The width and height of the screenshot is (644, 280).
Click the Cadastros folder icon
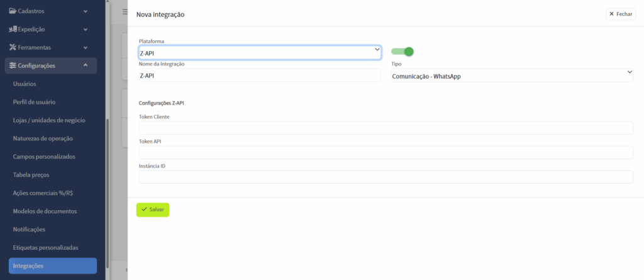click(13, 11)
